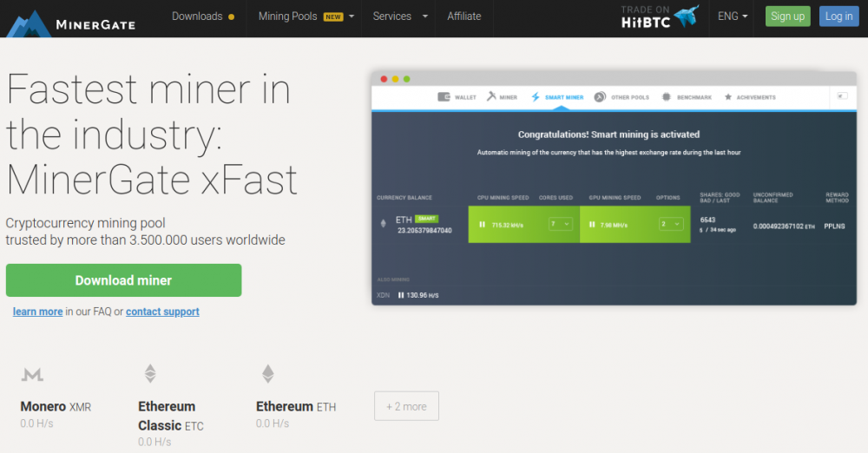The height and width of the screenshot is (453, 868).
Task: Open the ENG language dropdown
Action: tap(733, 16)
